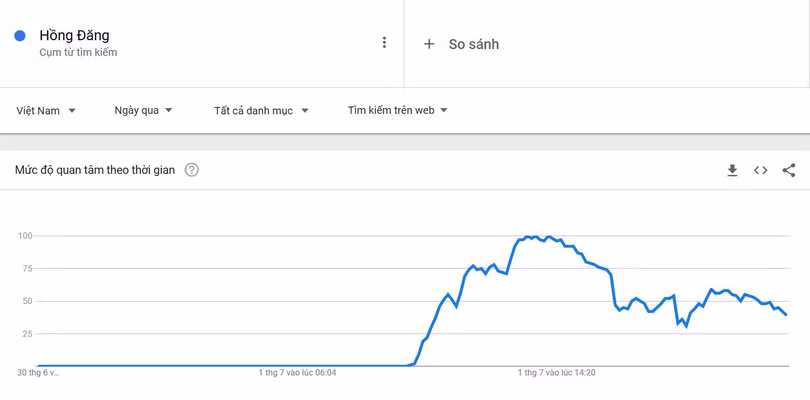Screen dimensions: 810x400
Task: Open the Tìm kiếm trên web dropdown
Action: (397, 111)
